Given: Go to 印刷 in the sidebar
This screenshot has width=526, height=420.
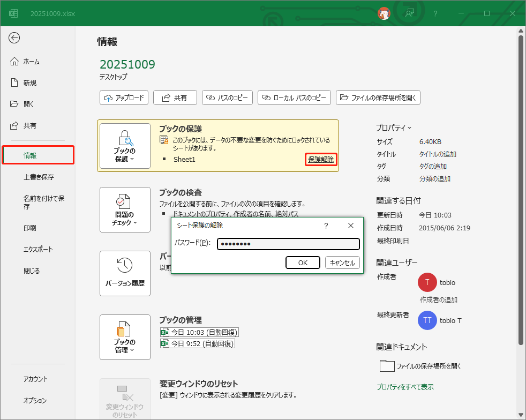Looking at the screenshot, I should click(30, 228).
